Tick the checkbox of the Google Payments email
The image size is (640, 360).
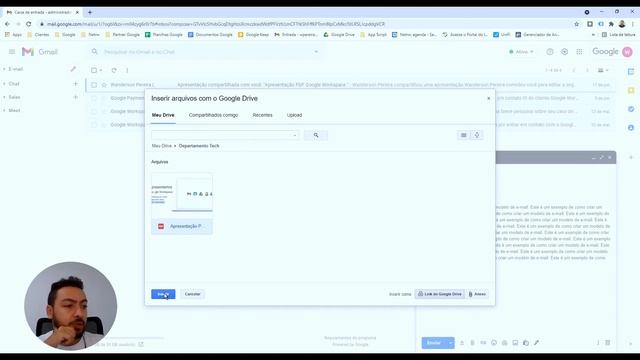tap(94, 98)
